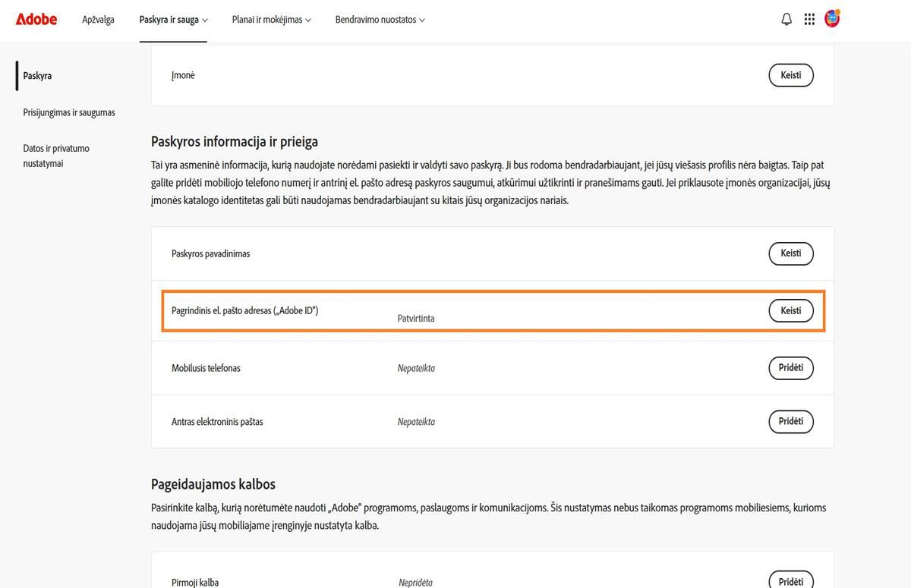Click Keisti for Įmonė

[790, 75]
